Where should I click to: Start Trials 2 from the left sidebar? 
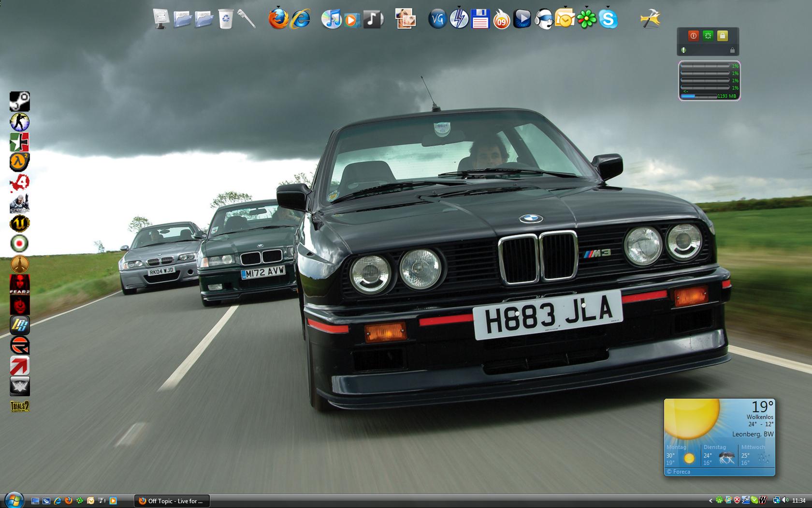(x=20, y=406)
